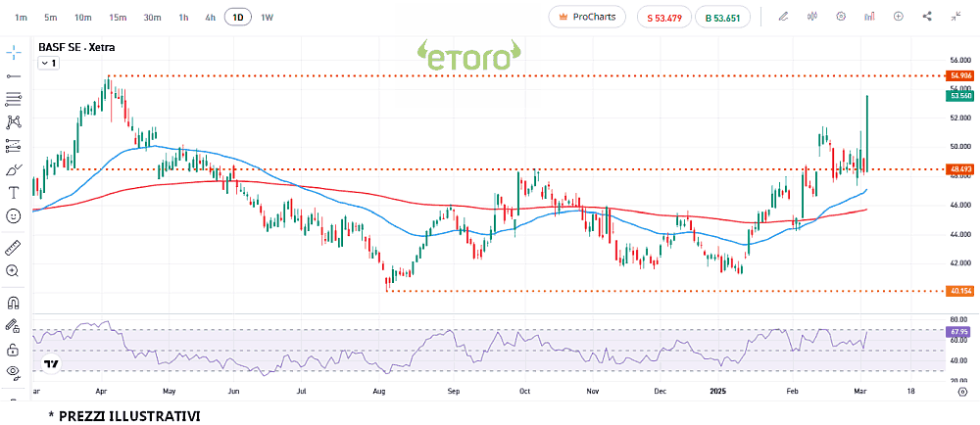Add comparison with the plus circle icon
The height and width of the screenshot is (425, 980).
(x=898, y=17)
